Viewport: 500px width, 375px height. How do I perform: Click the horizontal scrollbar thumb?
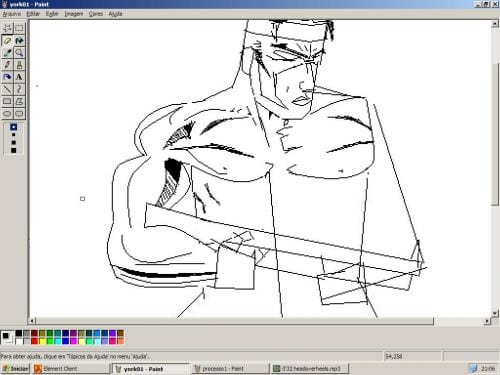[235, 321]
